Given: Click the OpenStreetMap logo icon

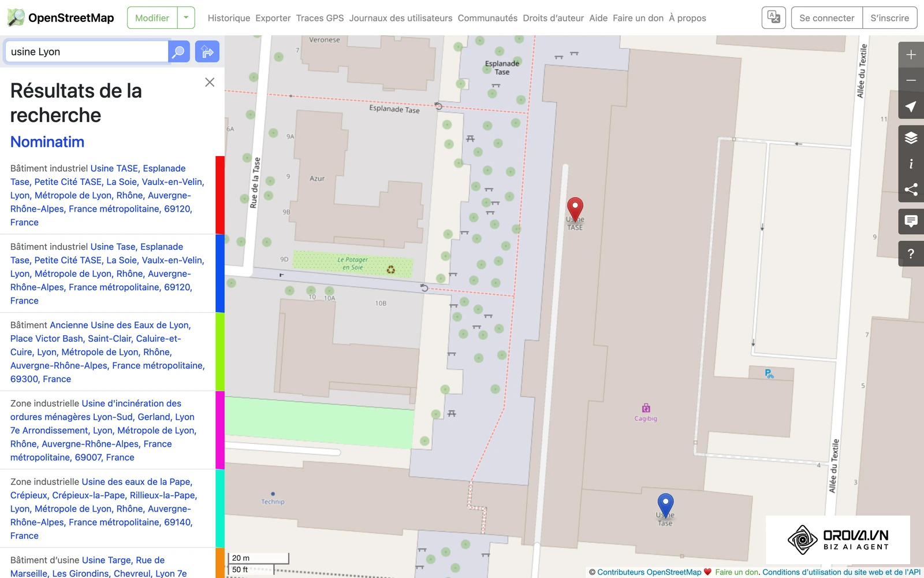Looking at the screenshot, I should point(16,18).
